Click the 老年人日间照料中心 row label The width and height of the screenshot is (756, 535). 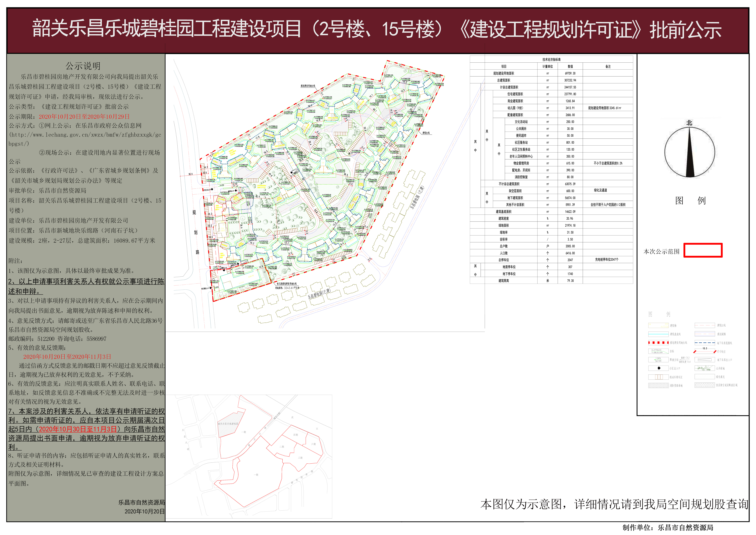coord(521,156)
